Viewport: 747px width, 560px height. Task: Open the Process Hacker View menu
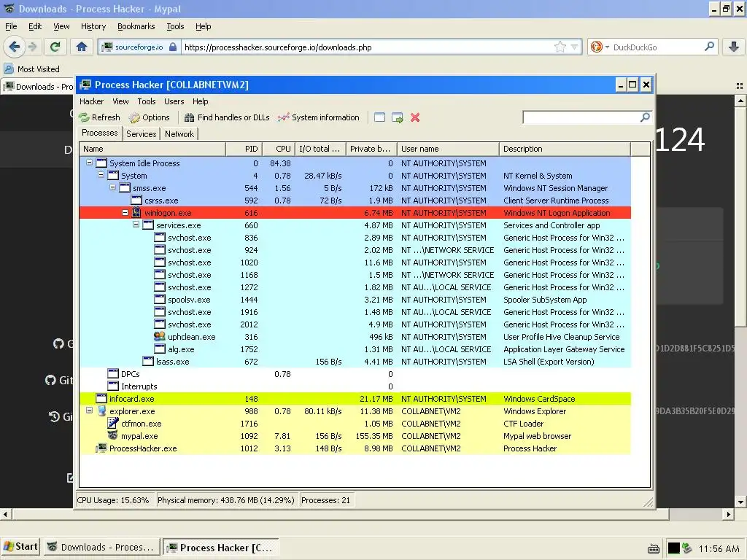point(120,101)
